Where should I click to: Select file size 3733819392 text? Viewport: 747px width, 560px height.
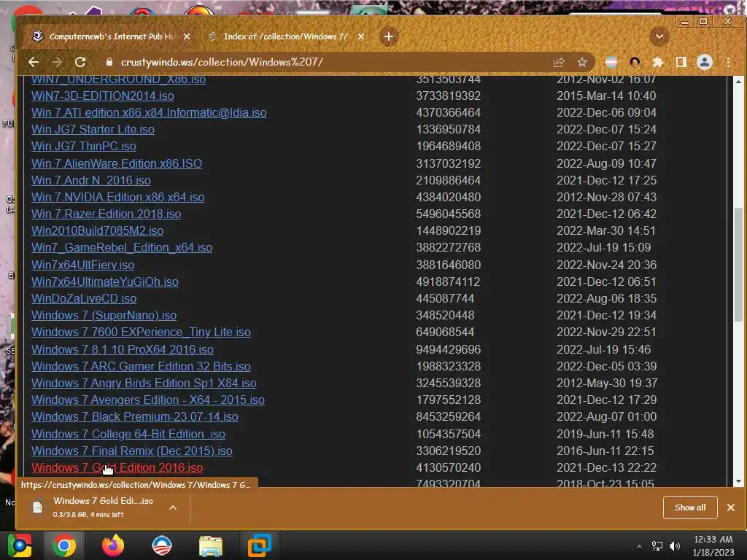coord(449,96)
